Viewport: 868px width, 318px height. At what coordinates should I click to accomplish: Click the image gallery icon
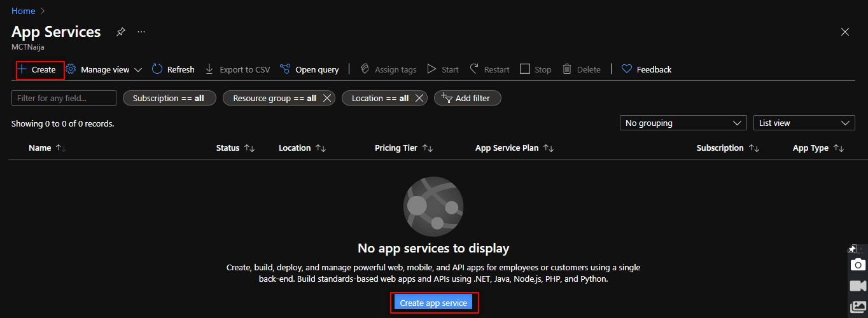coord(858,307)
